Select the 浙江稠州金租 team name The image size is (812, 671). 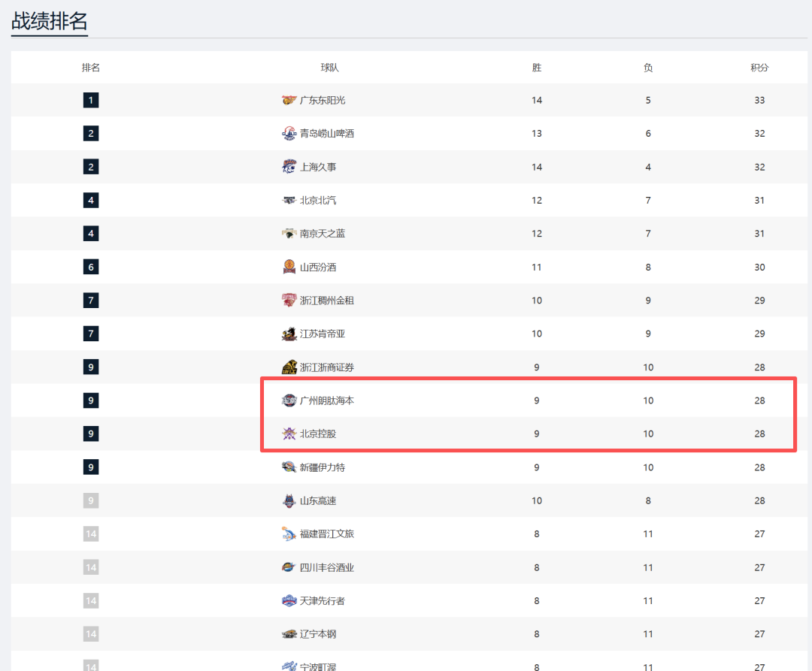click(x=327, y=300)
